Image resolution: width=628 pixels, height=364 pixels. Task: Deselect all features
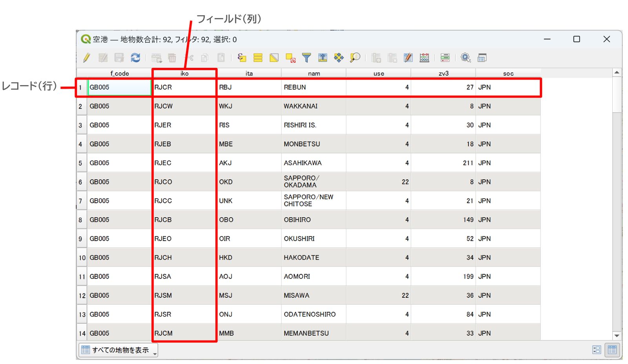[x=290, y=58]
